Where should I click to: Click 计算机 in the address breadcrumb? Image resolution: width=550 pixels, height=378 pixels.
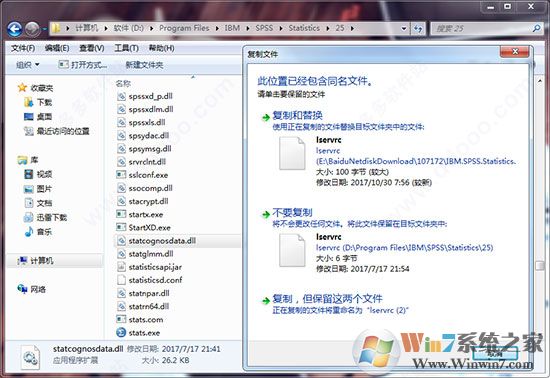(86, 28)
